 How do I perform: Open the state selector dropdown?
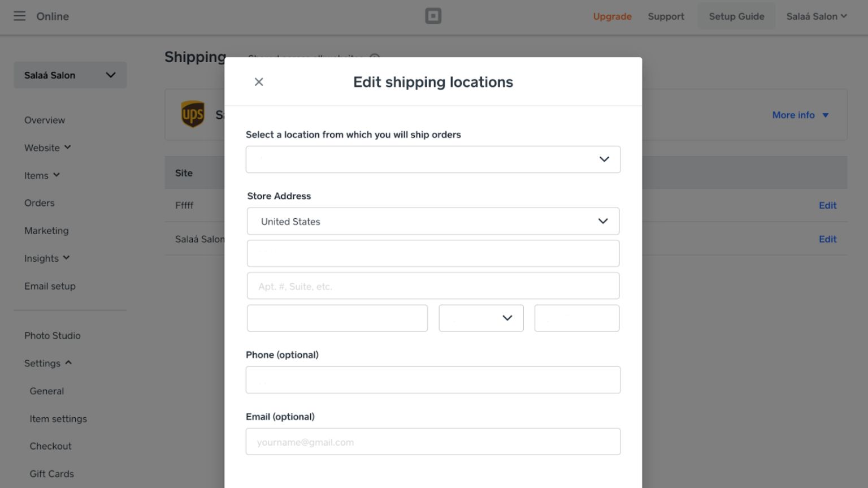click(x=481, y=318)
